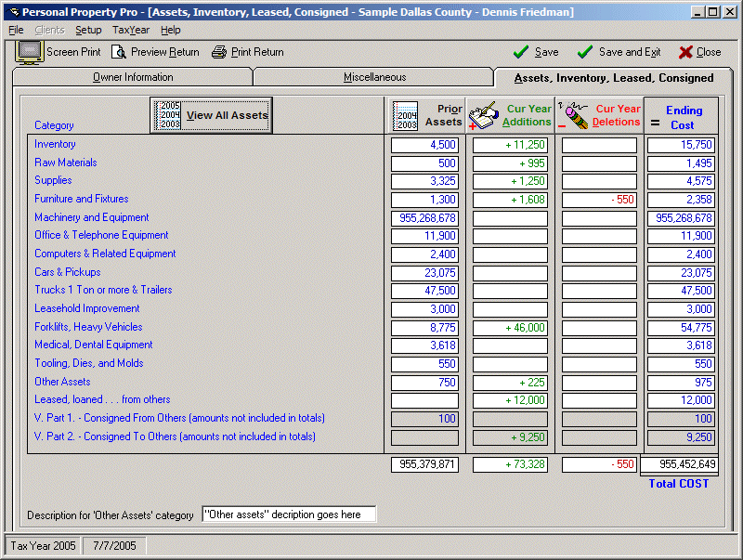Click the Cur Year Additions header text
The height and width of the screenshot is (560, 743).
coord(528,115)
